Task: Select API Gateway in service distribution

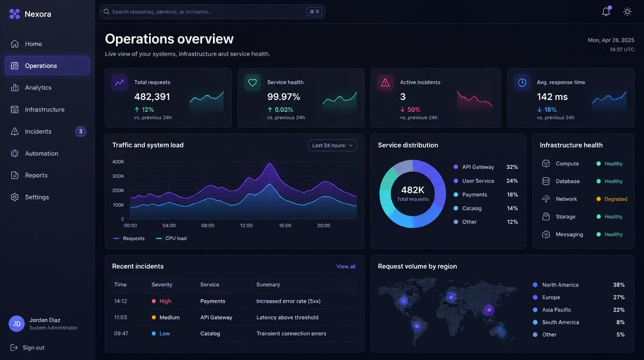Action: 485,167
